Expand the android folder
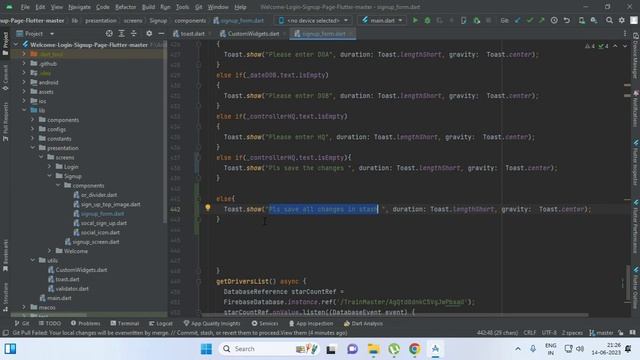Viewport: 640px width, 360px height. [x=24, y=82]
